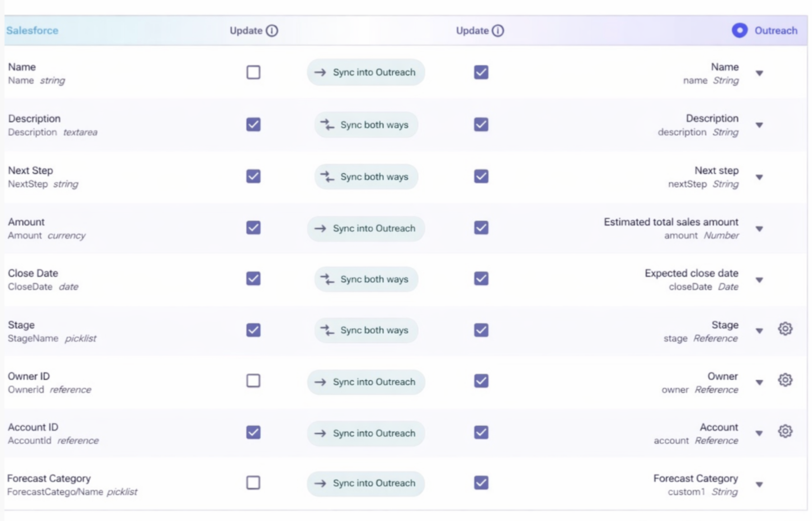Viewport: 812px width, 521px height.
Task: Uncheck Salesforce update box for Amount row
Action: (x=253, y=227)
